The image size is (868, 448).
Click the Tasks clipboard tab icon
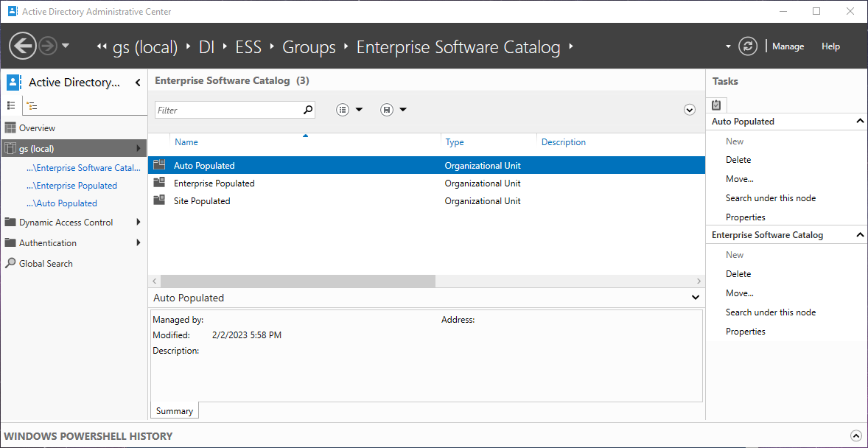(x=716, y=105)
